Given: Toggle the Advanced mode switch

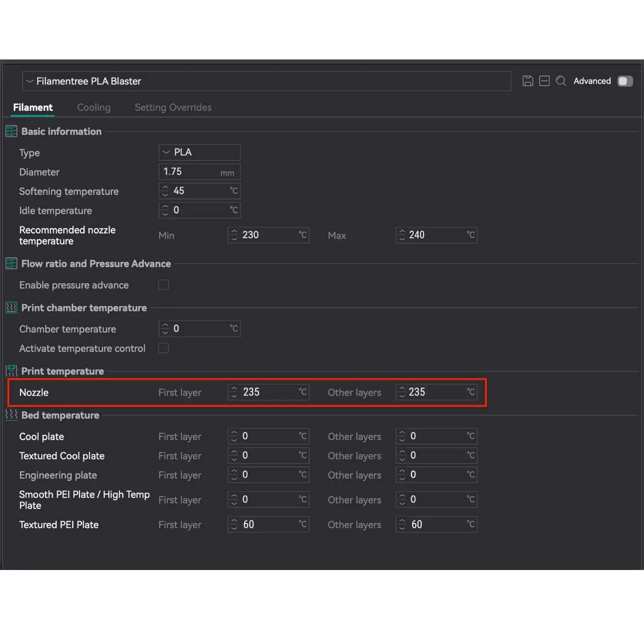Looking at the screenshot, I should (x=625, y=81).
